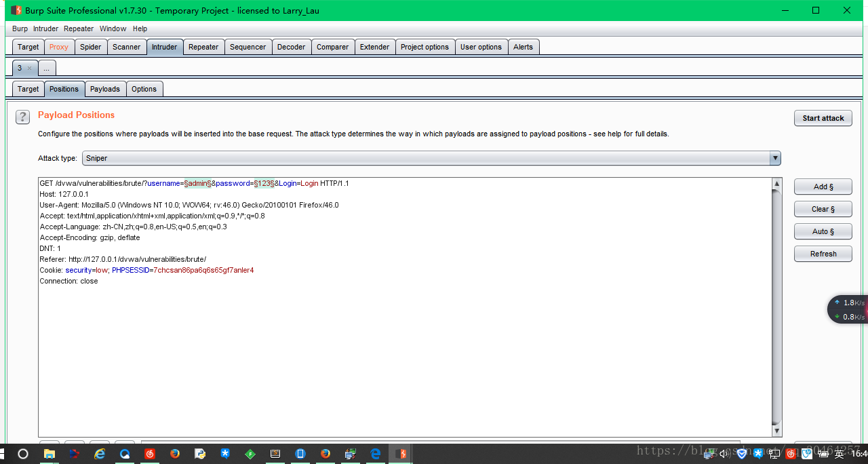The width and height of the screenshot is (868, 464).
Task: Click the Clear § button
Action: (x=823, y=209)
